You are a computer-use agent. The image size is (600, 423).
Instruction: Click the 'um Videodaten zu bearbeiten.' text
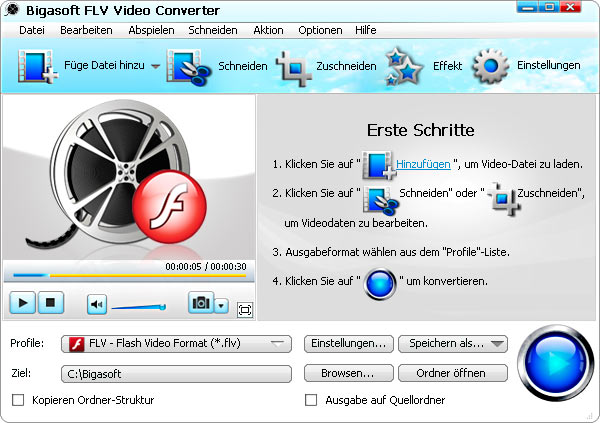pos(356,223)
